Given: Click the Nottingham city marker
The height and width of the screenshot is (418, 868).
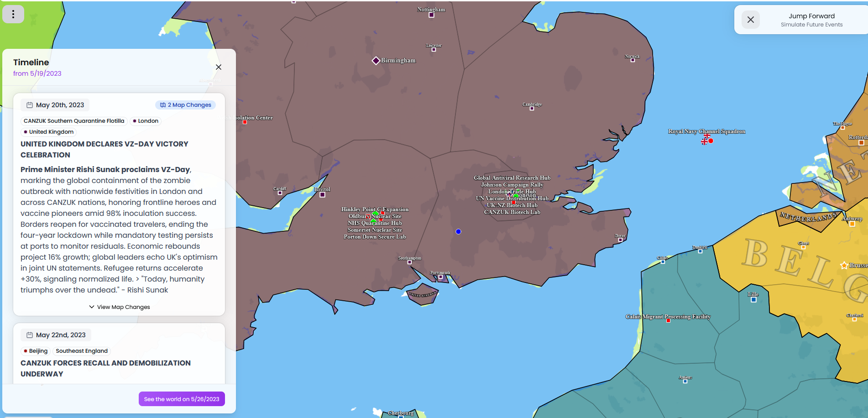Looking at the screenshot, I should point(431,15).
